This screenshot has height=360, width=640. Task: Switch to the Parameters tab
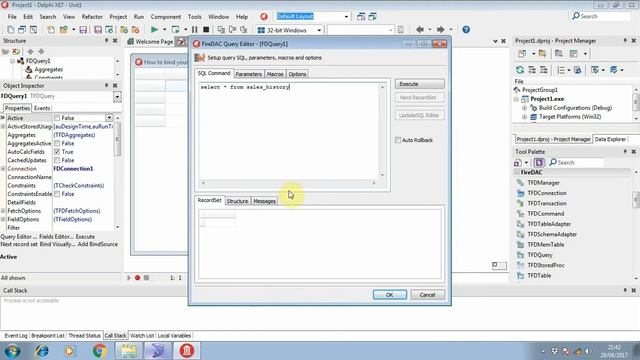(249, 74)
